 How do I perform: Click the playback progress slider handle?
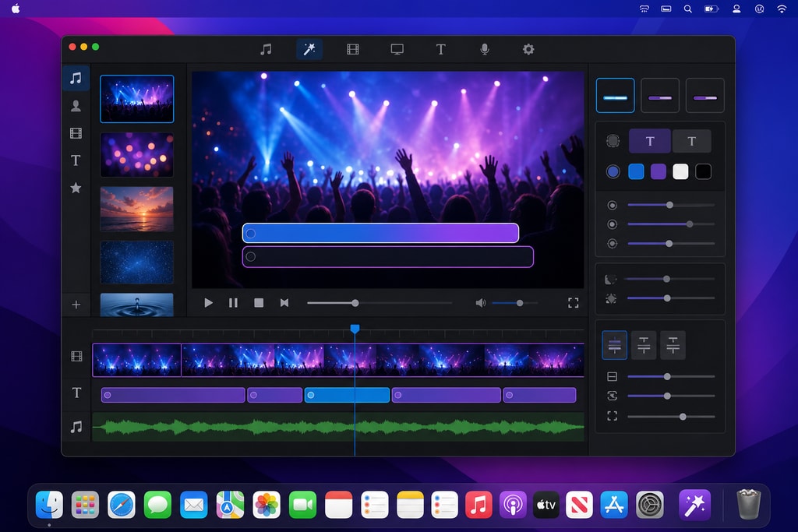click(355, 303)
